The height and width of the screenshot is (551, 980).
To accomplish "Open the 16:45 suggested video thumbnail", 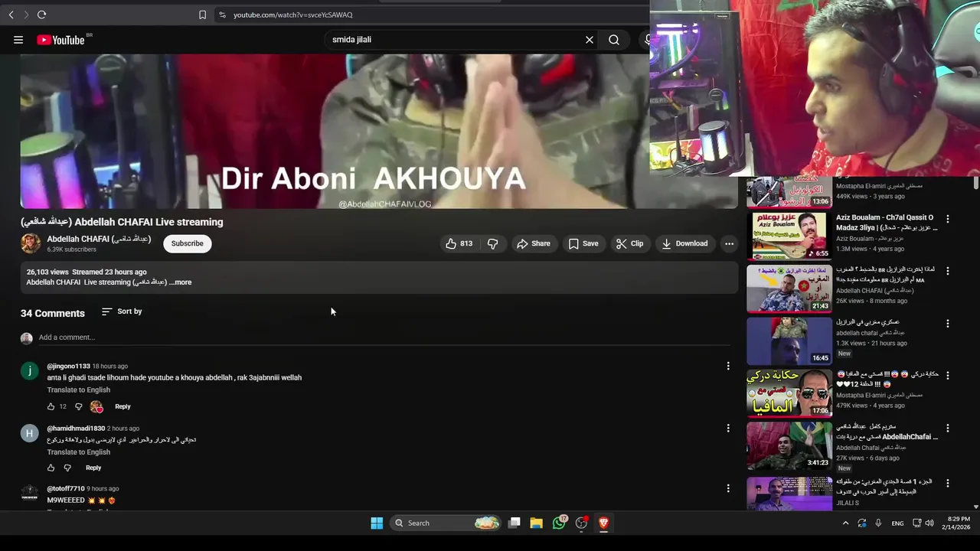I will [789, 341].
